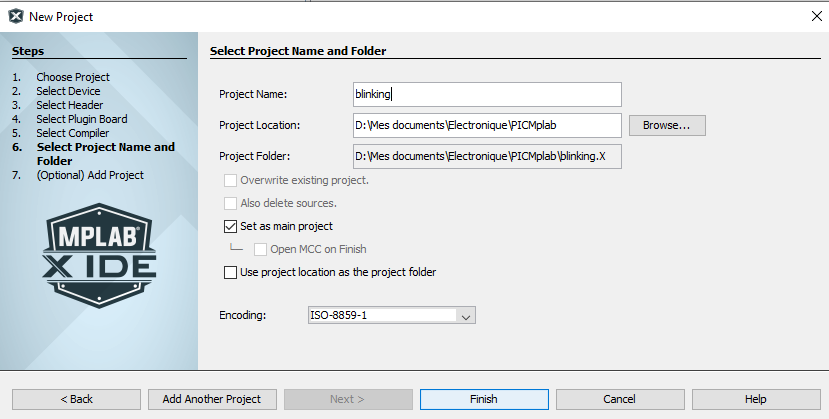
Task: Enable Use project location as project folder
Action: pos(231,272)
